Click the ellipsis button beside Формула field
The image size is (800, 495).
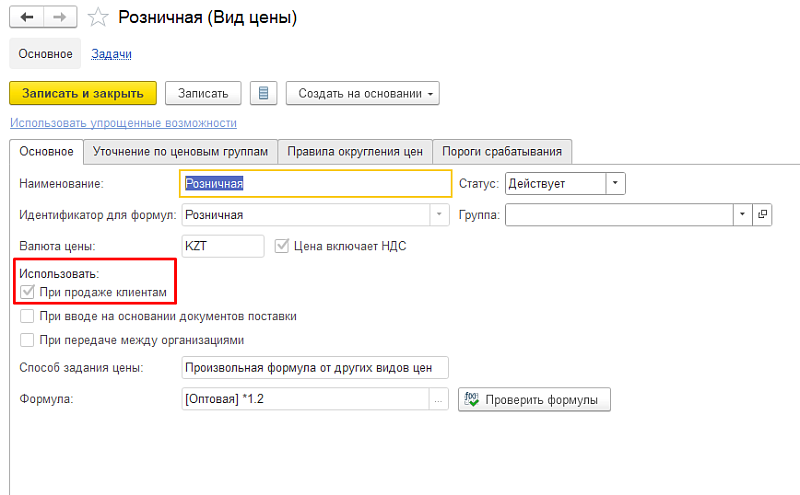point(438,400)
